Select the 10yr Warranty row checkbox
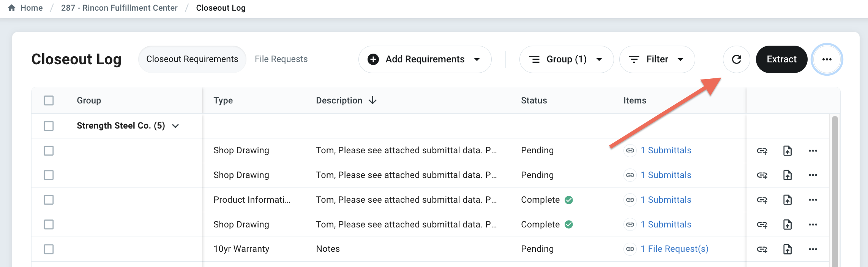868x267 pixels. 49,249
